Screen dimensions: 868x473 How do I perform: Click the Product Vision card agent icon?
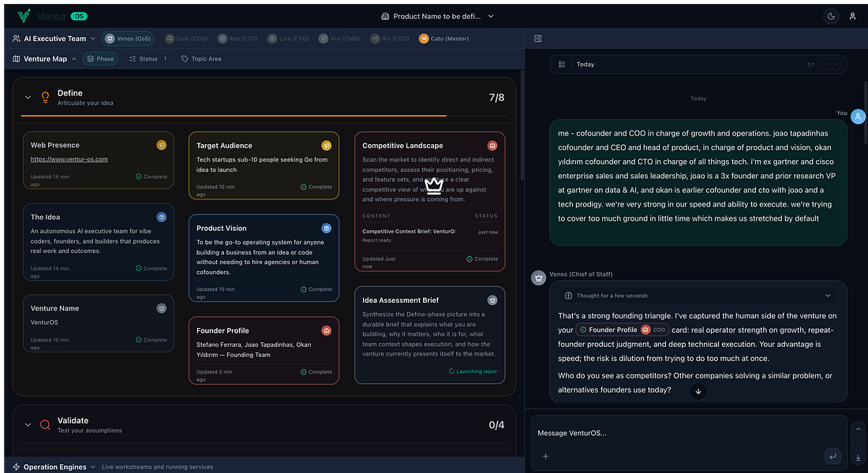[326, 228]
